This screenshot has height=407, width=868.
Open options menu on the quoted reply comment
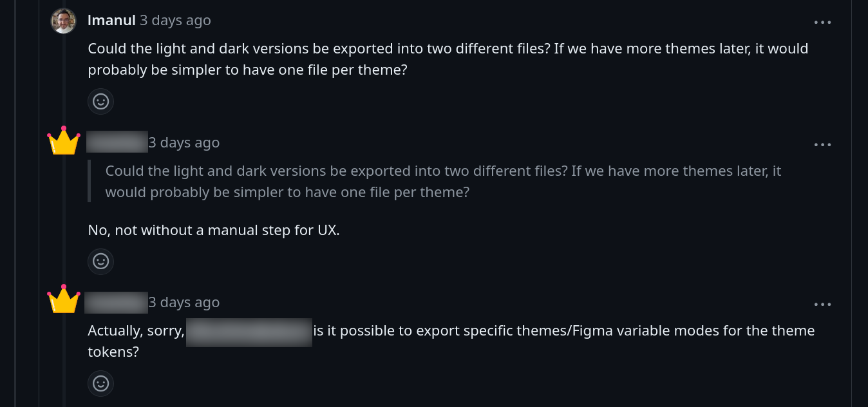point(822,144)
